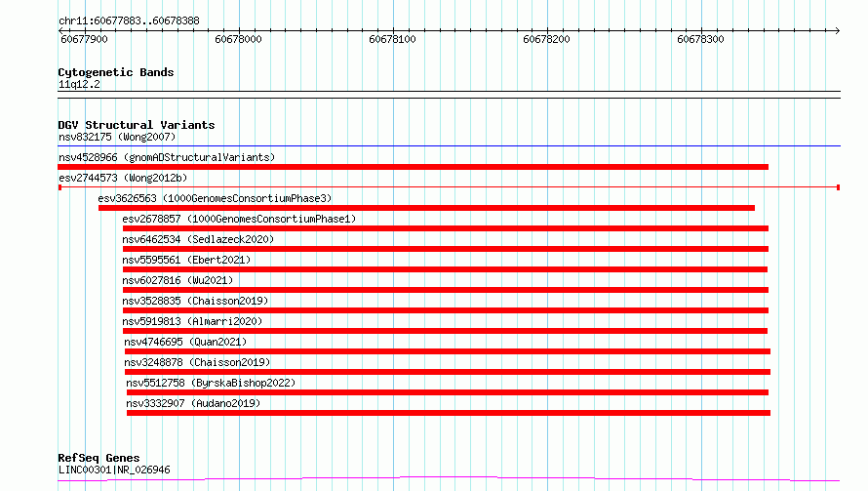The width and height of the screenshot is (868, 491).
Task: Select variant nsv3248878 (Chaisson2019) label
Action: pos(197,362)
